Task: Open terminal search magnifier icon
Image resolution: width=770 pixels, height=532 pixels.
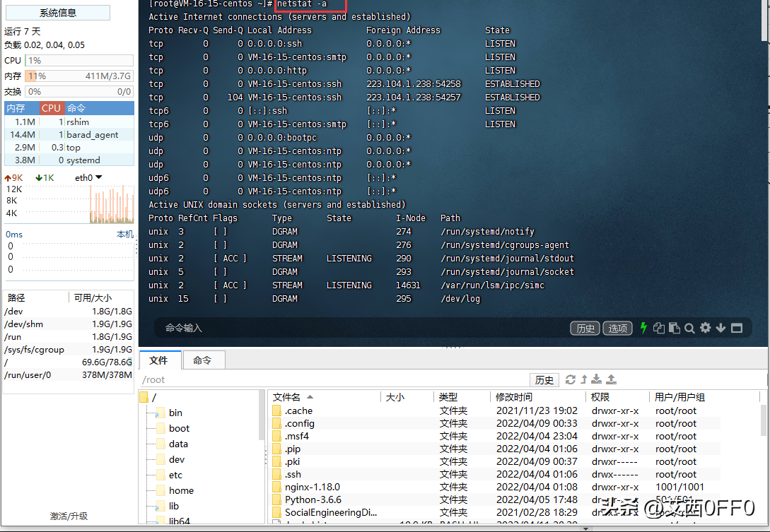Action: point(689,329)
